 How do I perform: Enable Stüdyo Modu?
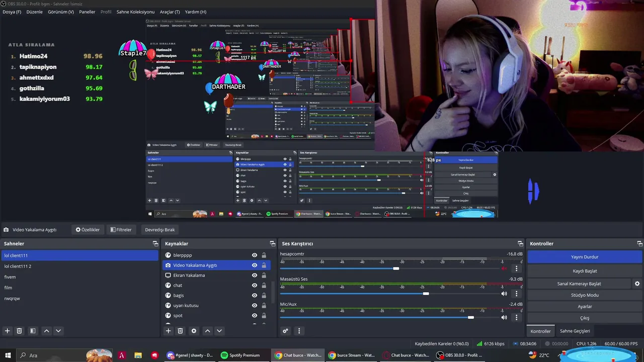click(x=585, y=295)
